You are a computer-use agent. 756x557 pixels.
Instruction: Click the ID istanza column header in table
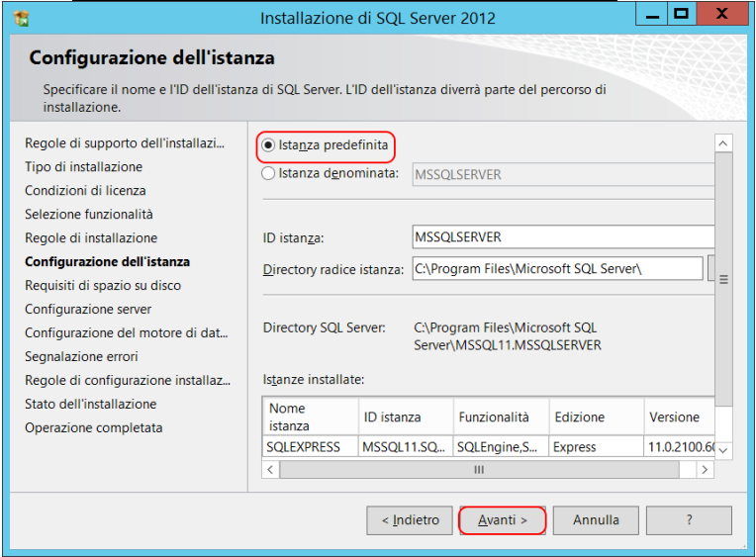406,417
